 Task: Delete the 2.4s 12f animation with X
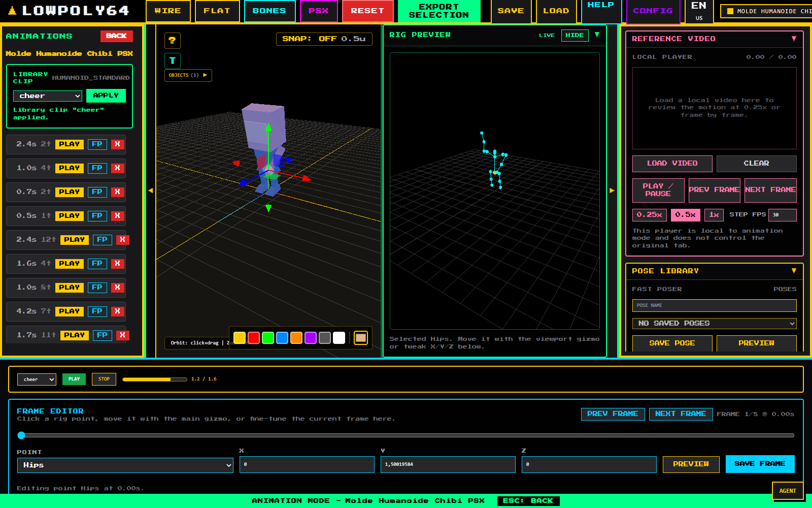click(x=122, y=240)
